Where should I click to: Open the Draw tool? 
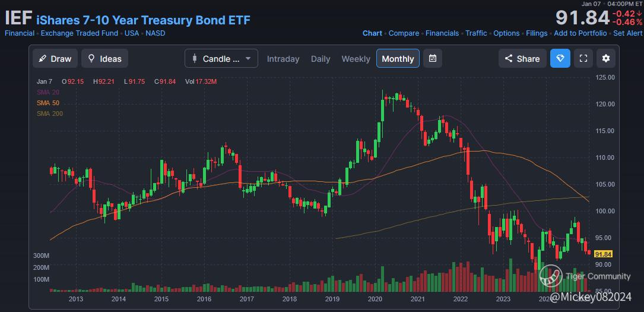tap(55, 59)
